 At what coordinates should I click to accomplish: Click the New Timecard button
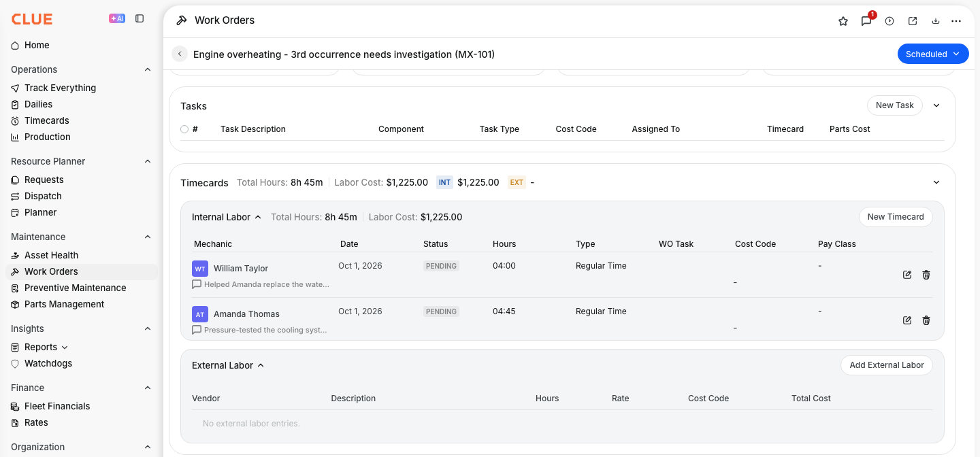(896, 217)
